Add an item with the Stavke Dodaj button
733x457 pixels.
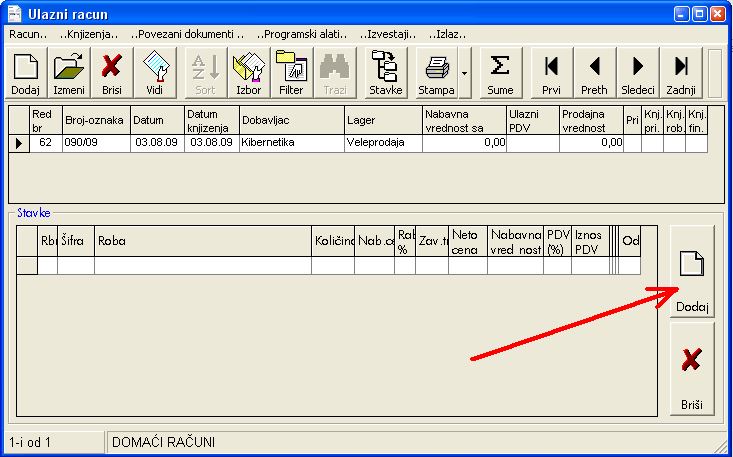point(692,272)
